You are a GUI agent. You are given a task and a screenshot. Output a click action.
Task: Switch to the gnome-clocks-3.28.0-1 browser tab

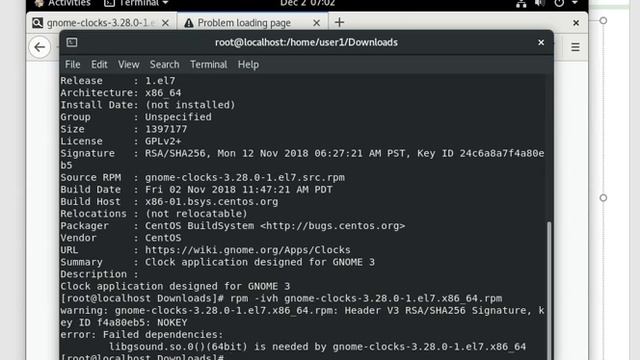101,23
